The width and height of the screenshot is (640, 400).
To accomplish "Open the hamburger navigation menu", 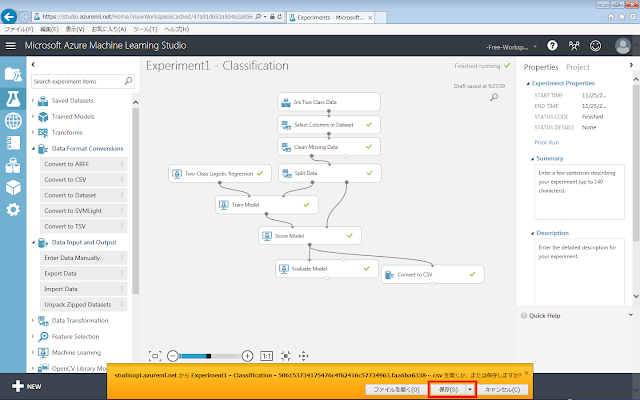I will pos(12,46).
